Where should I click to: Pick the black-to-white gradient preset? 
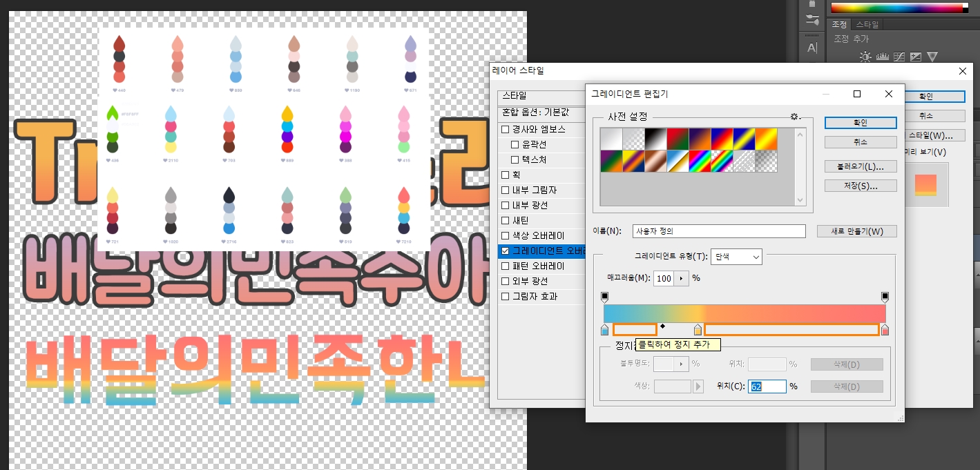tap(655, 139)
